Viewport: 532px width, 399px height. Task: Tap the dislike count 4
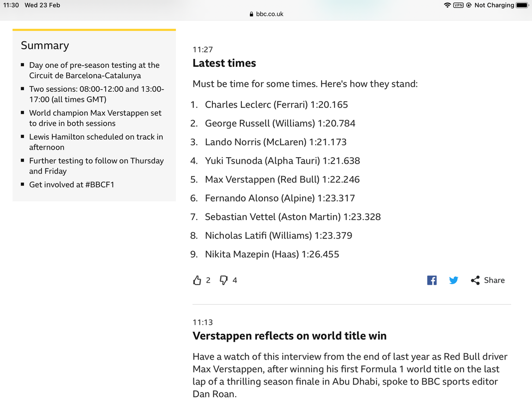[x=235, y=280]
